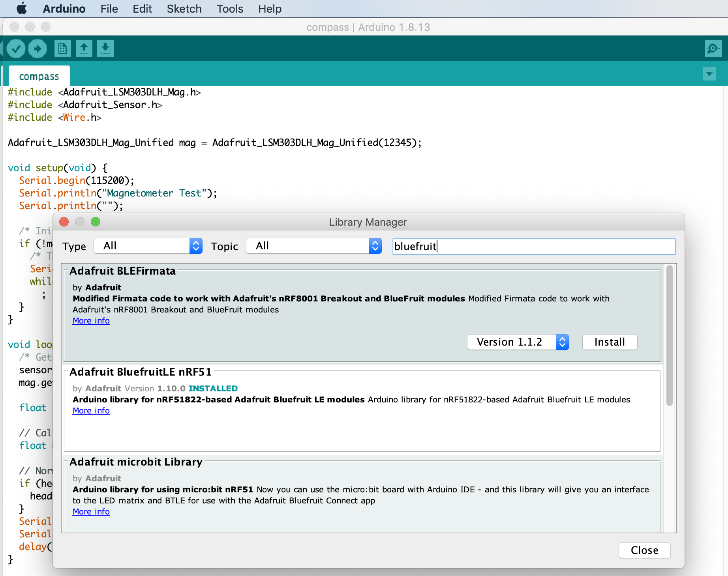Save the sketch with the Save icon
The height and width of the screenshot is (576, 728).
click(105, 49)
